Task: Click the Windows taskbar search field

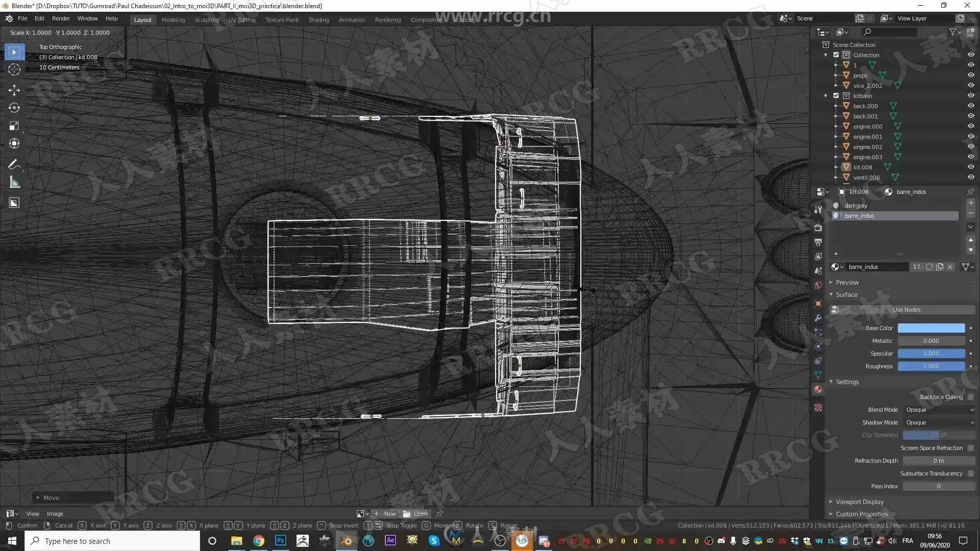Action: coord(112,541)
